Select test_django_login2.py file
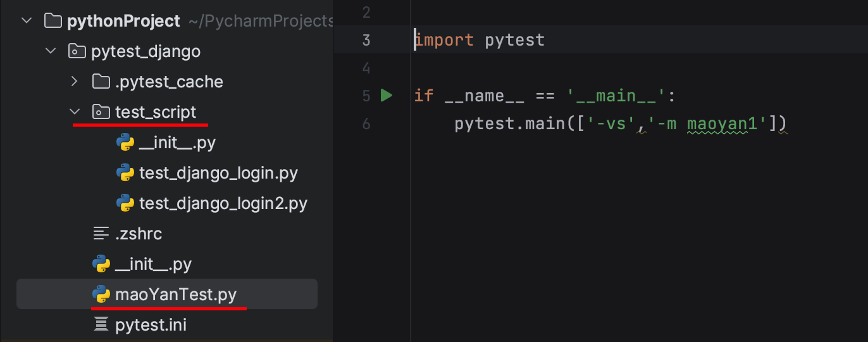The image size is (868, 342). [223, 203]
